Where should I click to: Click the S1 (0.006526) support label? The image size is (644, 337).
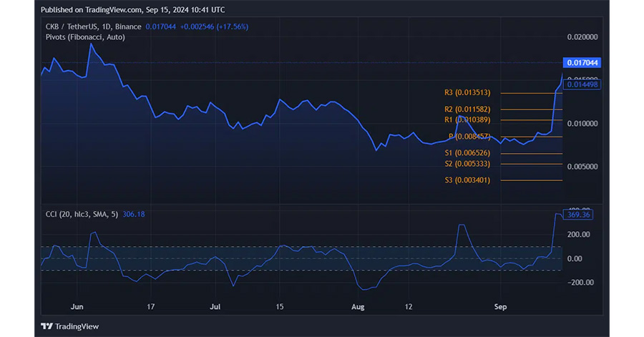(467, 152)
